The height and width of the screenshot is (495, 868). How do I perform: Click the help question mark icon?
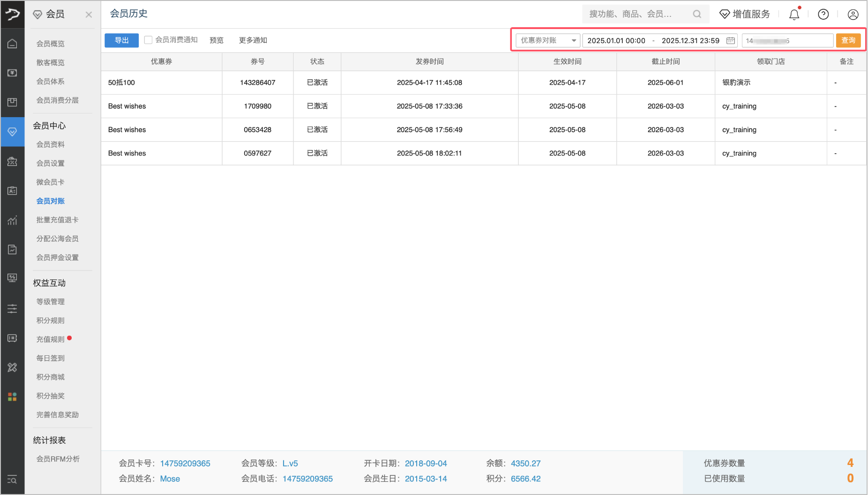(x=823, y=15)
